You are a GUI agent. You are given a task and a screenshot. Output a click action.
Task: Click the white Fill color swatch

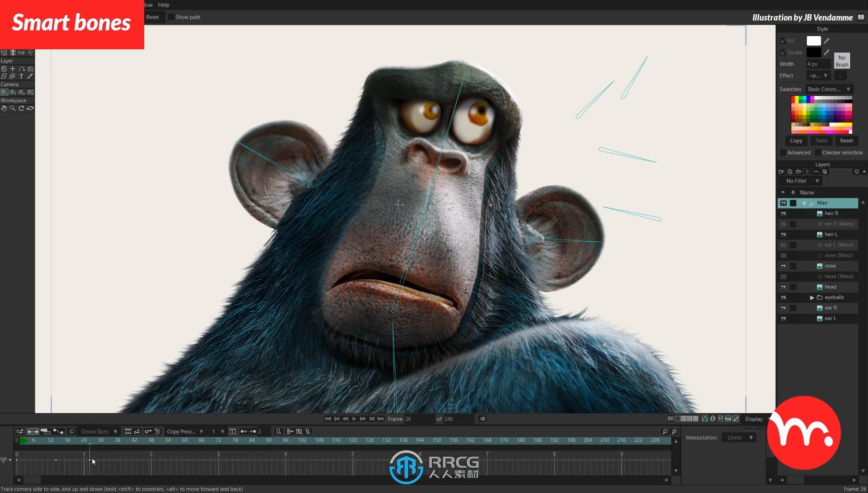814,41
